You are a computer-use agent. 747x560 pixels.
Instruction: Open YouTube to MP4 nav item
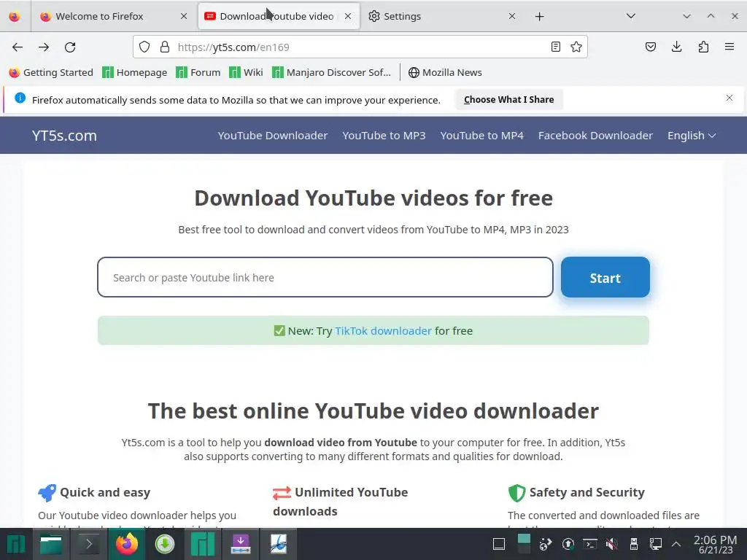(481, 136)
